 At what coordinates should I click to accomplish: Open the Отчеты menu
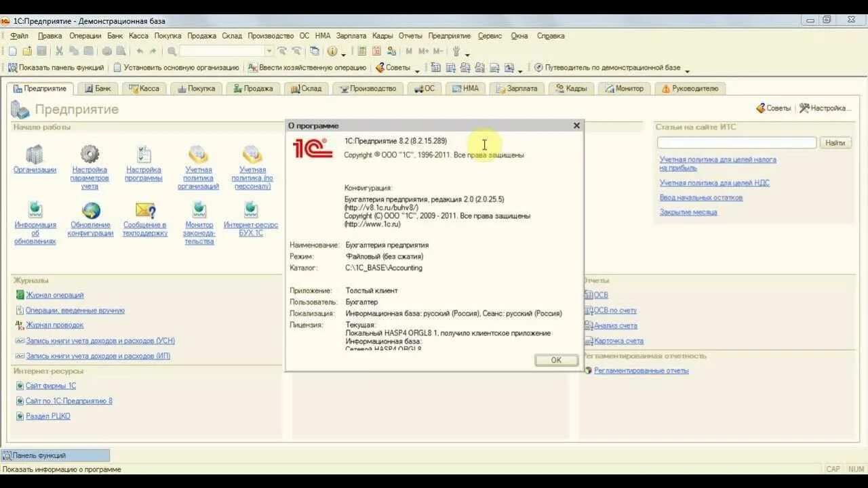[410, 36]
